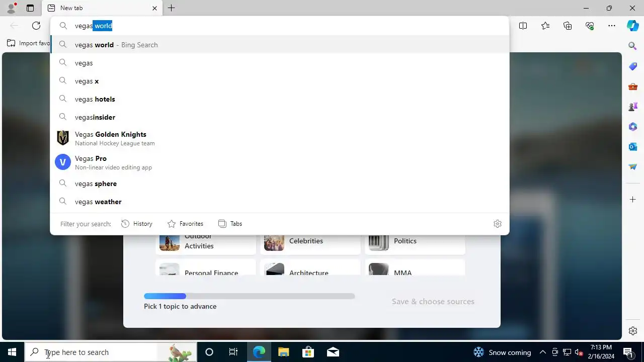Open Task View in taskbar
The image size is (644, 362).
(233, 352)
